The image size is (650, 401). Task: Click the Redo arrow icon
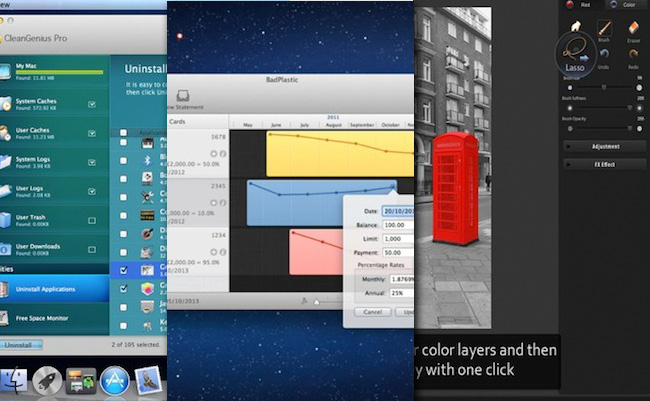(634, 56)
